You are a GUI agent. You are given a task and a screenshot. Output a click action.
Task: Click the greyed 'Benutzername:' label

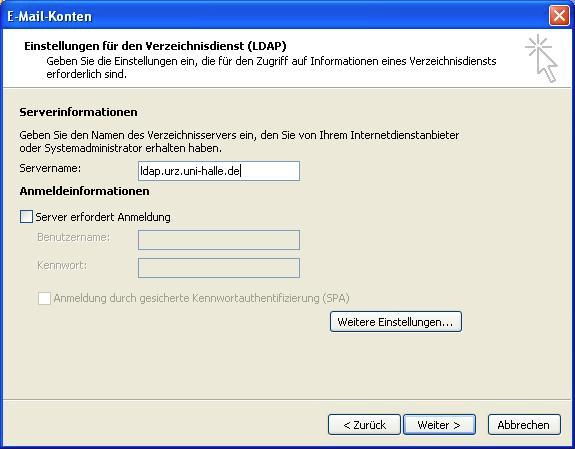[73, 237]
